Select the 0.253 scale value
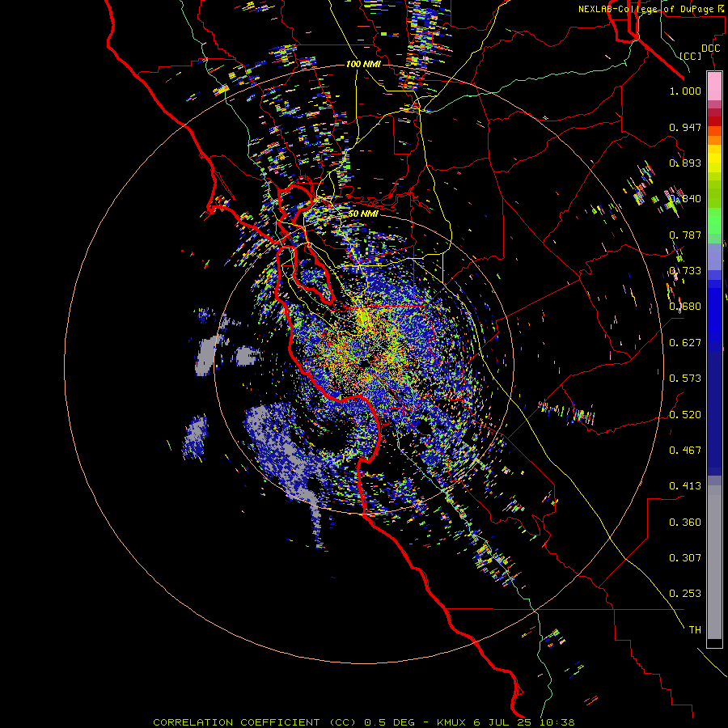This screenshot has height=728, width=728. pos(685,594)
